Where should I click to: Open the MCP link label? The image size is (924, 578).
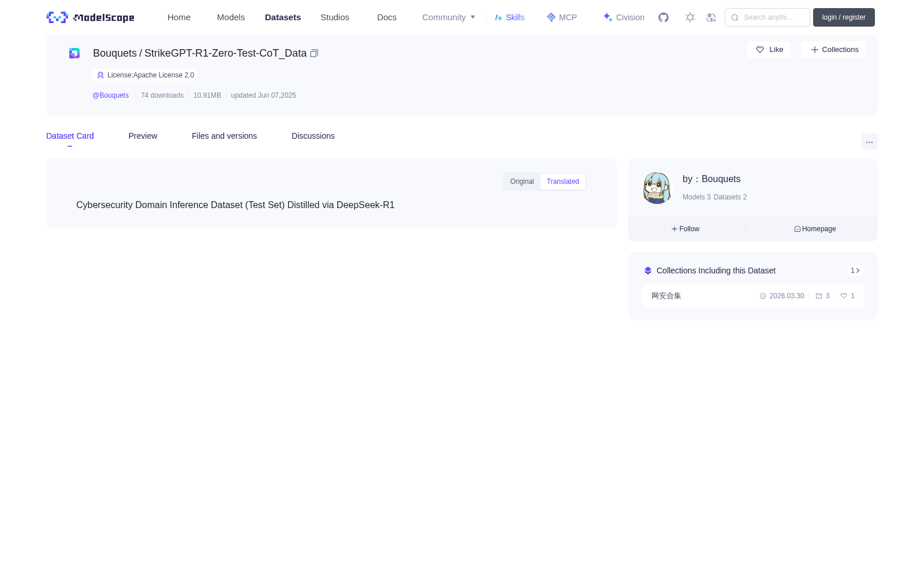[x=568, y=17]
